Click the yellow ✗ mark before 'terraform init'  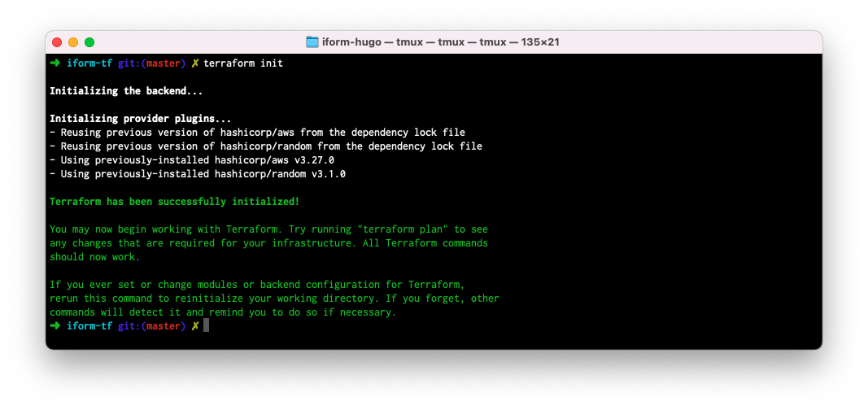pos(195,63)
